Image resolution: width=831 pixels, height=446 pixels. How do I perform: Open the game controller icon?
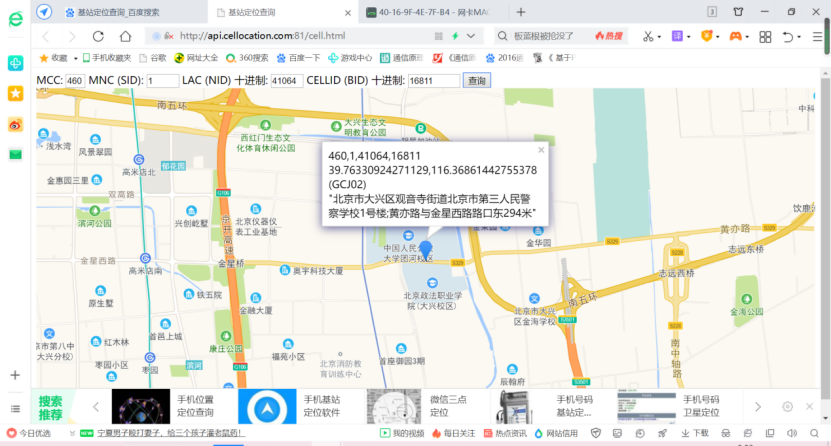(x=735, y=36)
